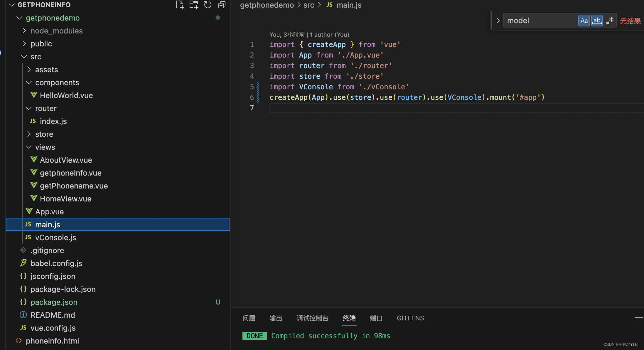This screenshot has height=350, width=644.
Task: Expand the public folder
Action: (x=24, y=43)
